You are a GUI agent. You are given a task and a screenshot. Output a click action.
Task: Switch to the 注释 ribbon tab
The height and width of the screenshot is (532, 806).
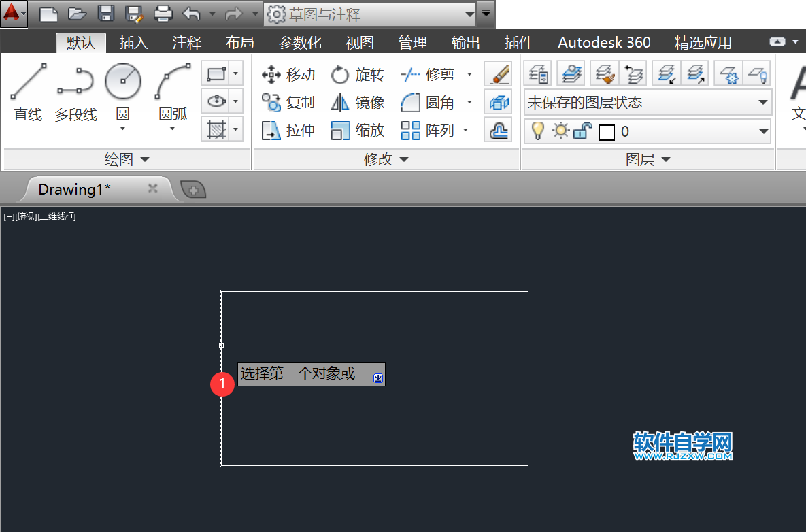click(186, 43)
